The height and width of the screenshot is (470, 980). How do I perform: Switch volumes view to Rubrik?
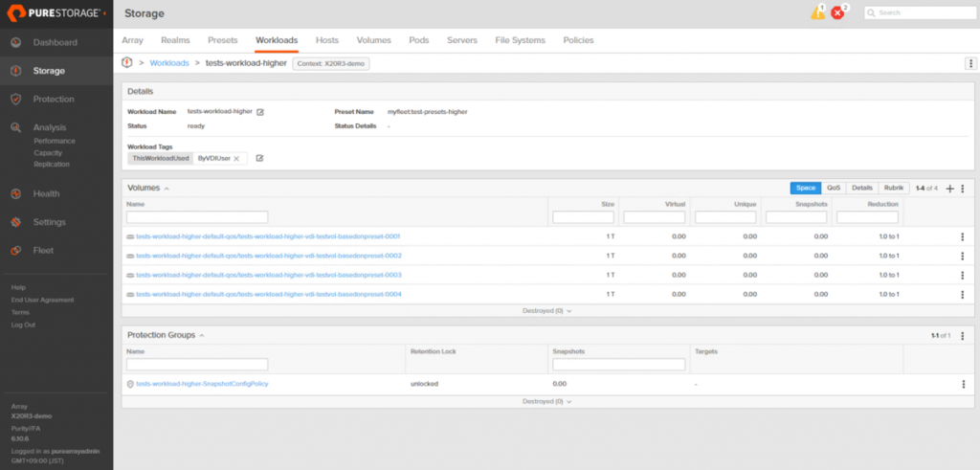[x=894, y=189]
